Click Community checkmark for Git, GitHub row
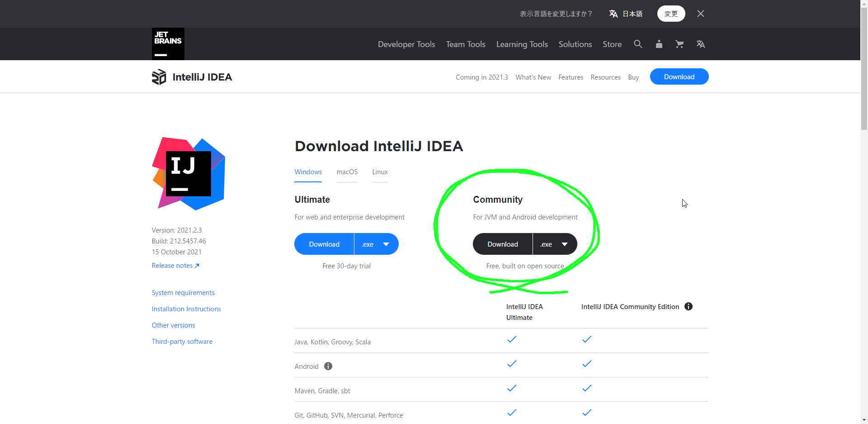This screenshot has width=868, height=424. pos(587,413)
